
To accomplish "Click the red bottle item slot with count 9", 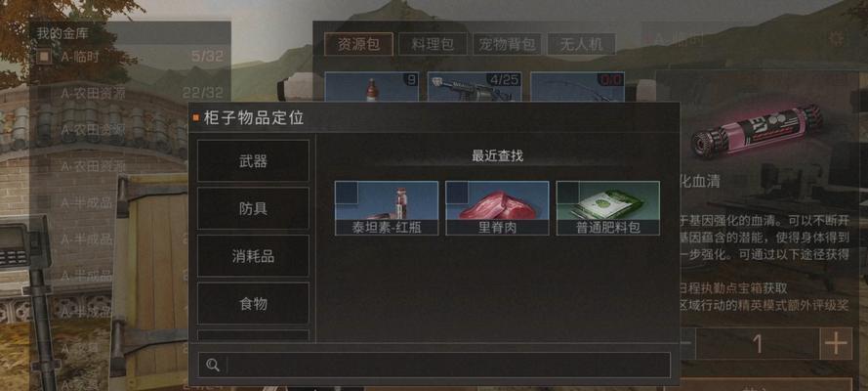I will point(371,87).
